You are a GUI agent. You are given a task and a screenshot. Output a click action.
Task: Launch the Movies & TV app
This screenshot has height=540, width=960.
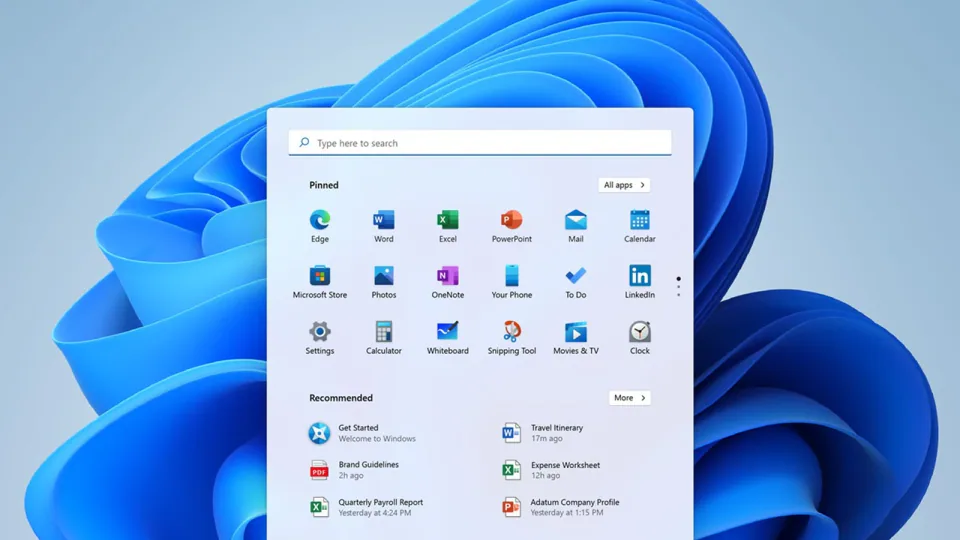pyautogui.click(x=576, y=331)
